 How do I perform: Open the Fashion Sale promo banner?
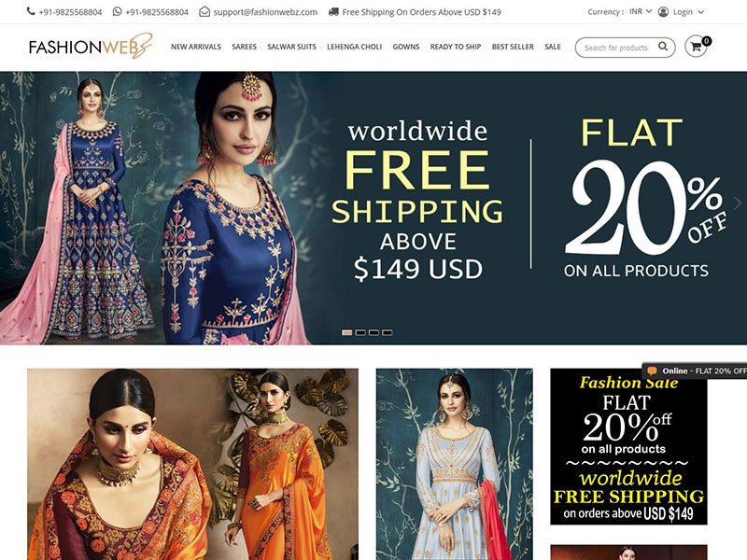(628, 447)
